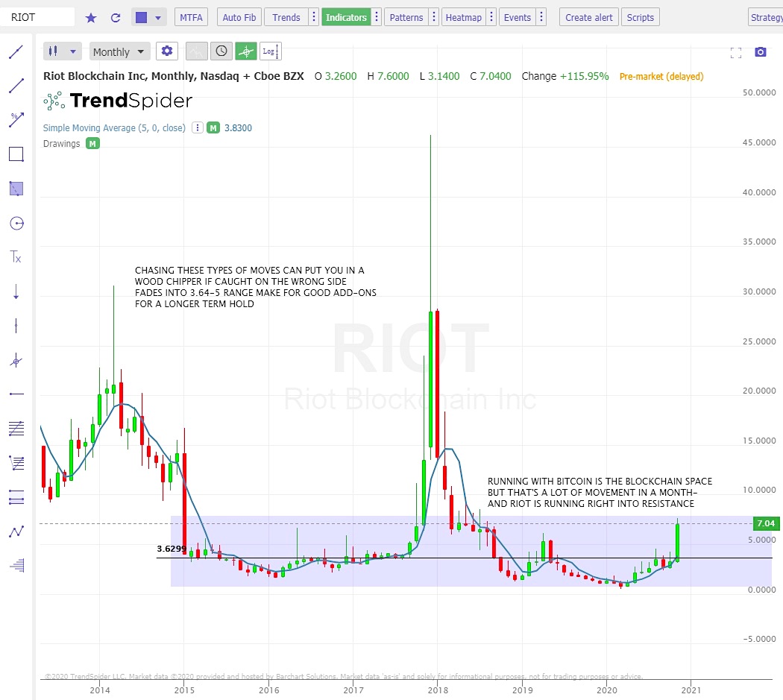
Task: Open Heatmap options three-dot menu
Action: [x=491, y=17]
